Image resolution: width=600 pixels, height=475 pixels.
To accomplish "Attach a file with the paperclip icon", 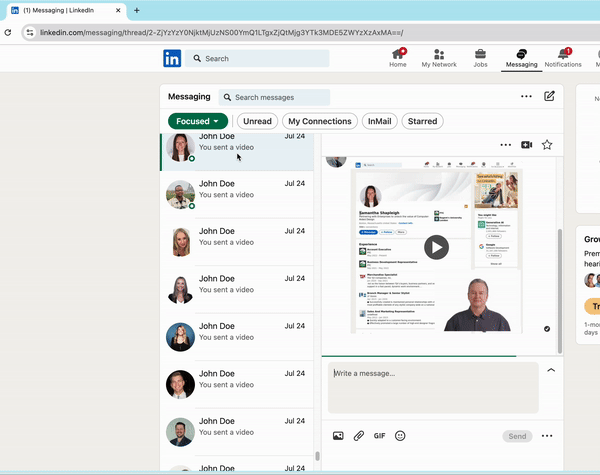I will (x=359, y=436).
